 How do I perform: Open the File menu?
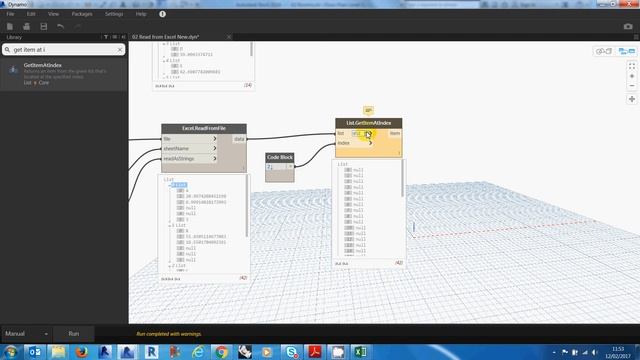(x=10, y=14)
